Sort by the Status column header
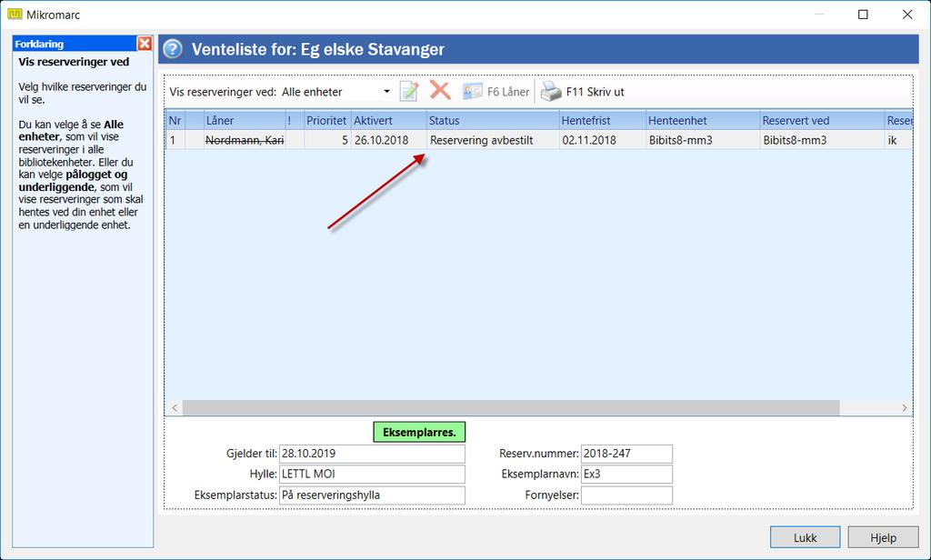The height and width of the screenshot is (560, 931). 493,120
